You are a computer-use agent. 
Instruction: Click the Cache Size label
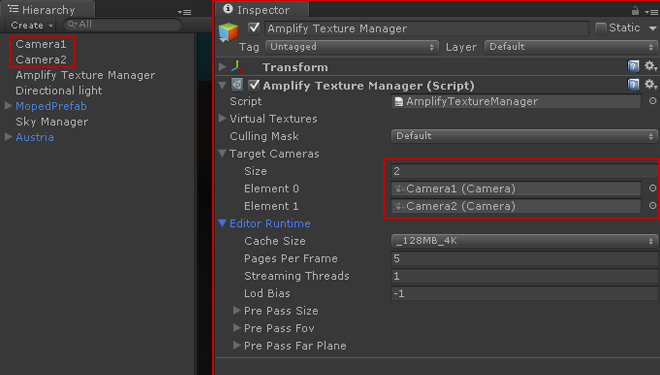point(275,241)
